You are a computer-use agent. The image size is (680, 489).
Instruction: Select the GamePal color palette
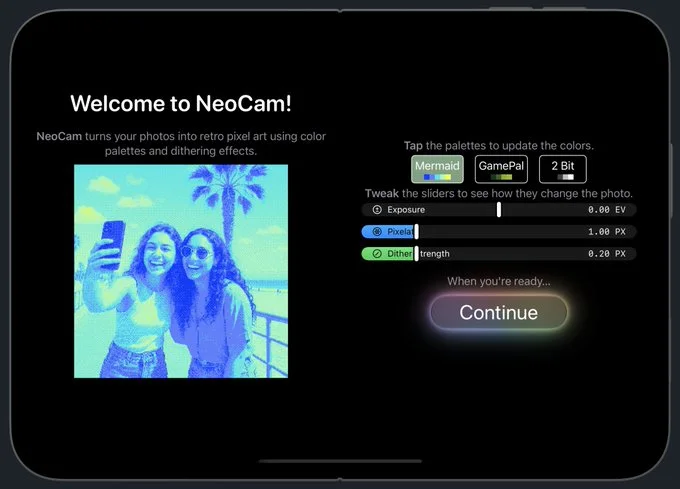[x=501, y=169]
